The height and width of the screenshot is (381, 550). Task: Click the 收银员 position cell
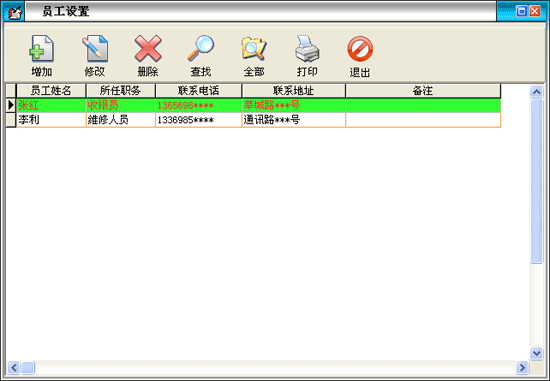coord(120,105)
